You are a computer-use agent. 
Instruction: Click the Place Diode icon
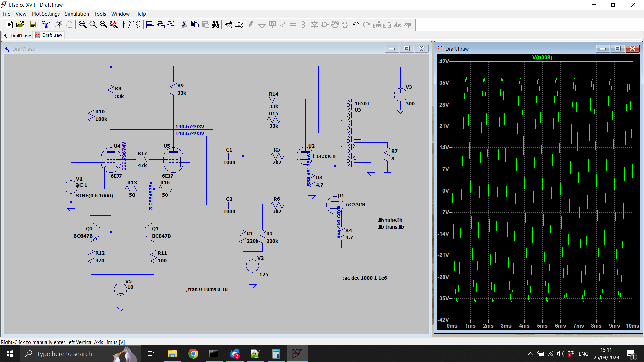coord(314,24)
